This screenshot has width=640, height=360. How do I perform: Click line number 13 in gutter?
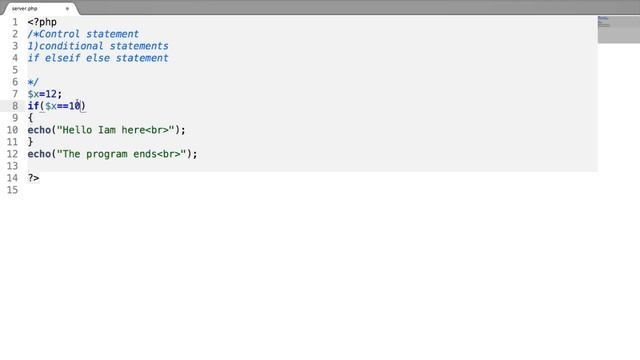point(12,166)
